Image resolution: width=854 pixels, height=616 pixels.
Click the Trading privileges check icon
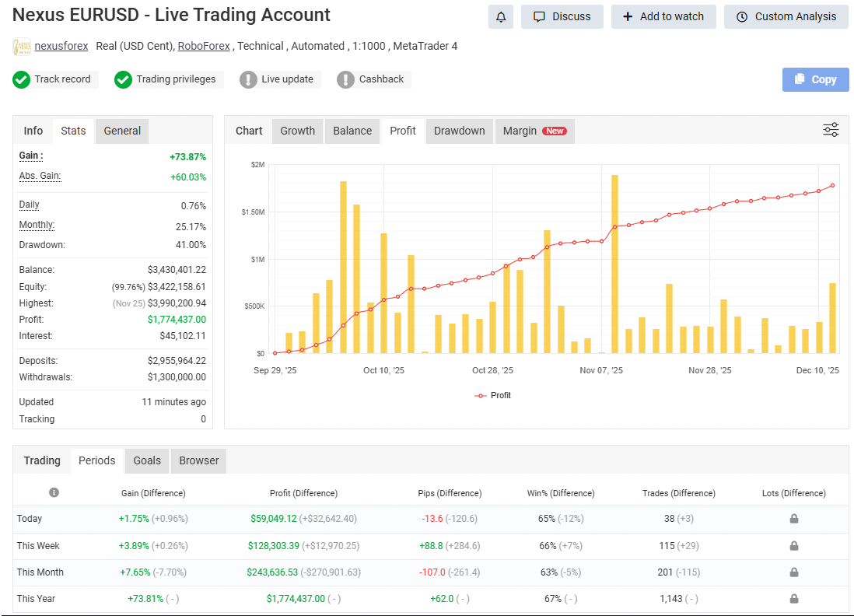click(x=123, y=79)
